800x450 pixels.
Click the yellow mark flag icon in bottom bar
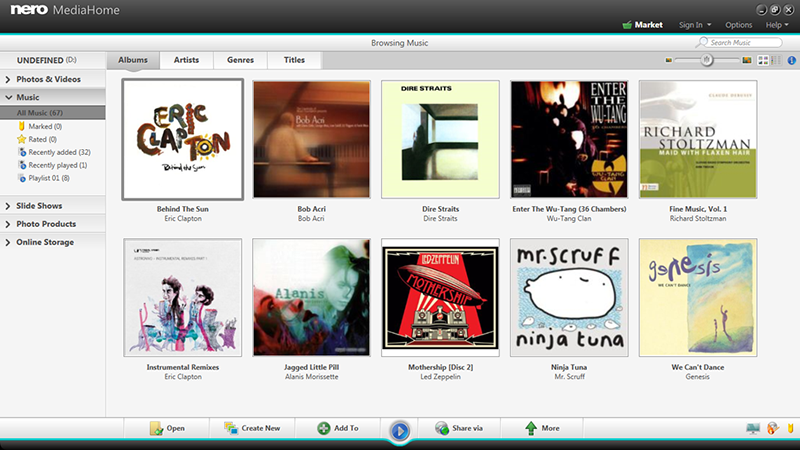(x=790, y=428)
